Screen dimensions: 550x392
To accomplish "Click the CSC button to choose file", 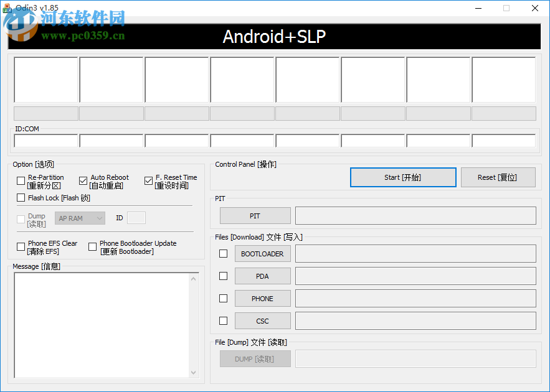I will click(x=262, y=320).
